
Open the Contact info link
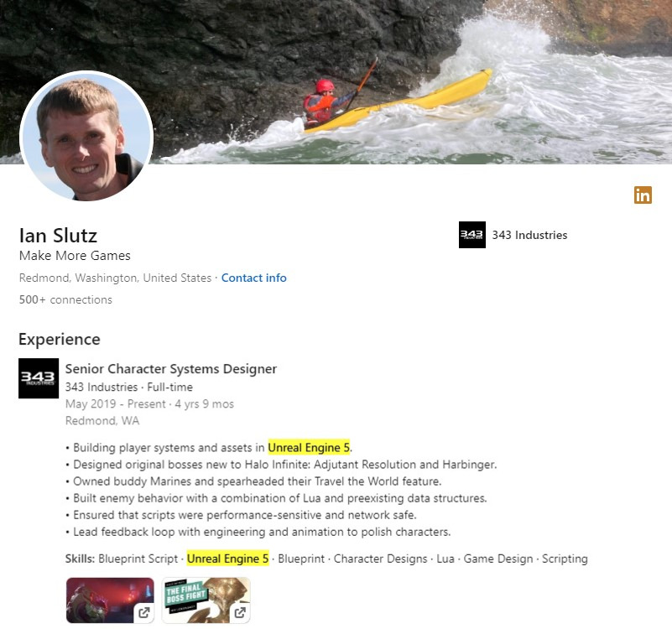[253, 278]
